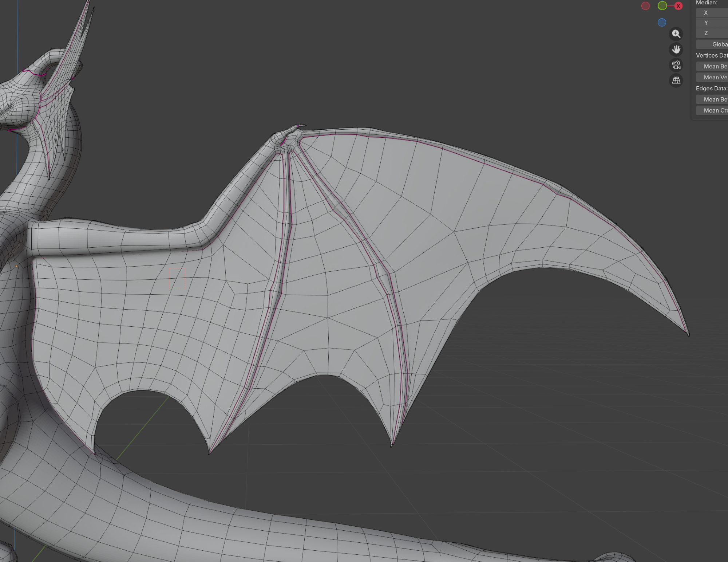This screenshot has width=728, height=562.
Task: Click the Median Z value field
Action: 712,33
